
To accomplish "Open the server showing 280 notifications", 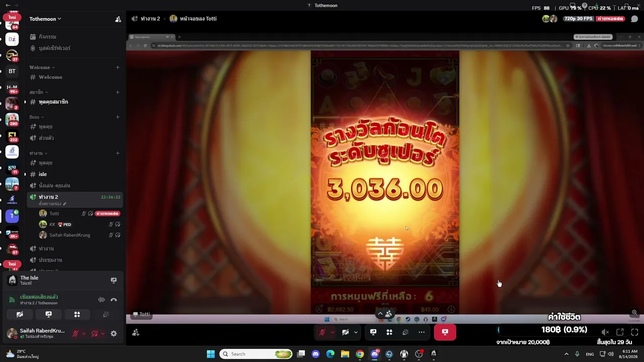I will (x=12, y=120).
